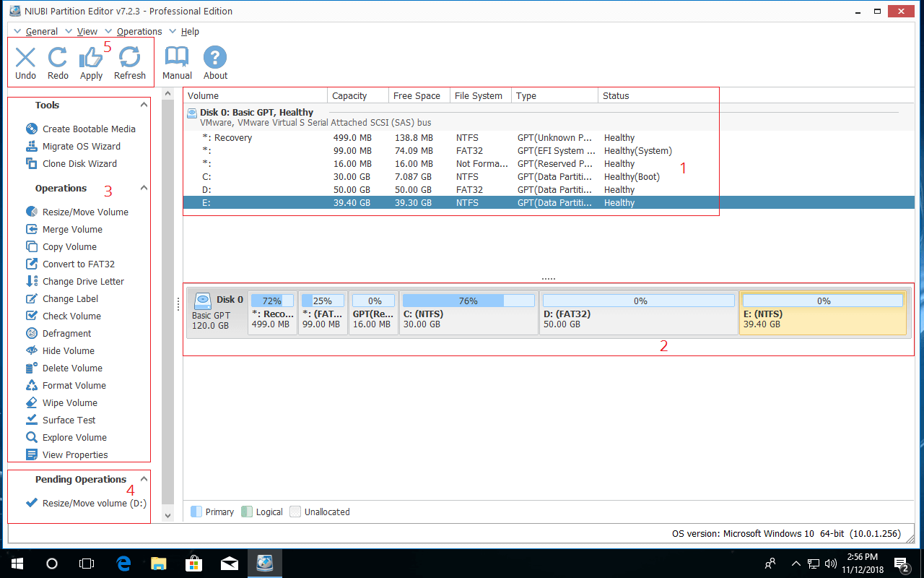
Task: Sort by the Free Space column header
Action: (x=419, y=95)
